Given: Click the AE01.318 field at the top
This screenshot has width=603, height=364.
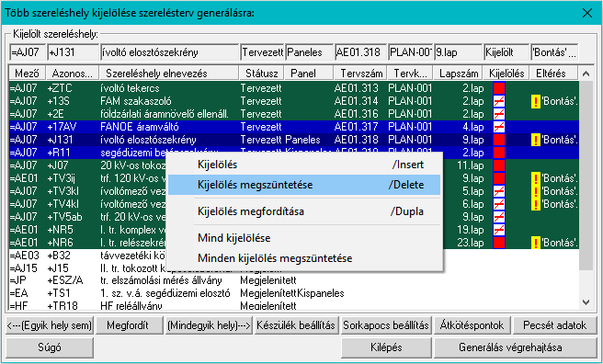Looking at the screenshot, I should [360, 52].
